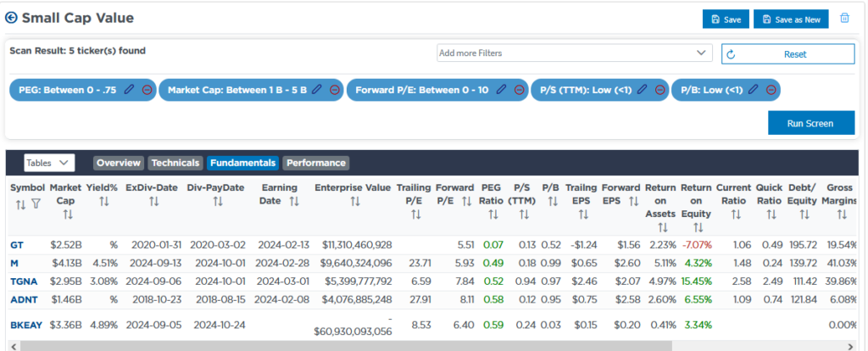Remove the P/S (TTM) filter
This screenshot has height=351, width=868.
click(659, 90)
